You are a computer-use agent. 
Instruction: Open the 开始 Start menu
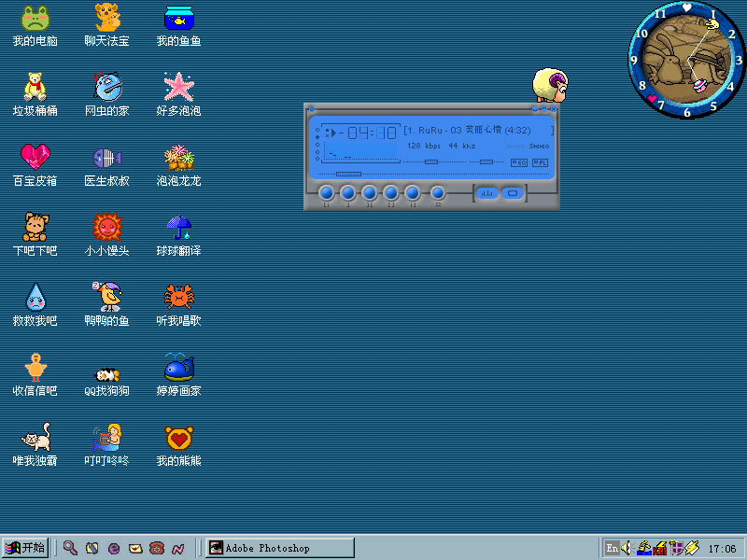pyautogui.click(x=25, y=548)
